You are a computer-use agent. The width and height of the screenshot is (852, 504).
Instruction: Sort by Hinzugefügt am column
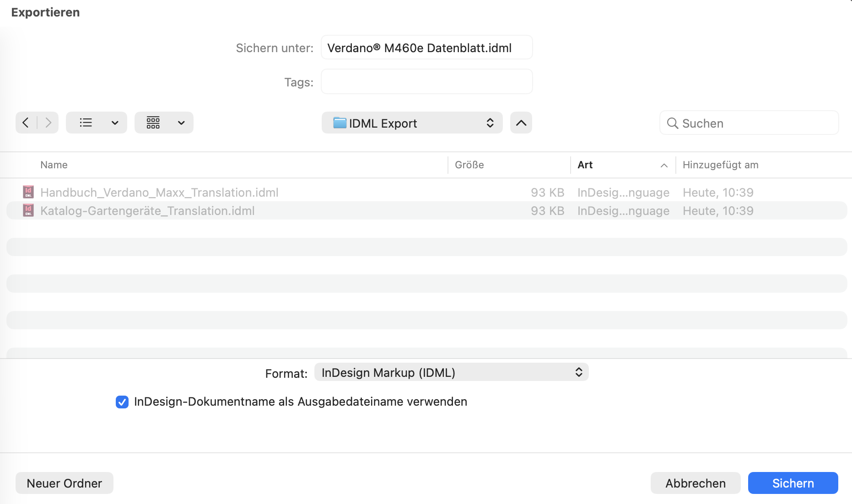721,165
